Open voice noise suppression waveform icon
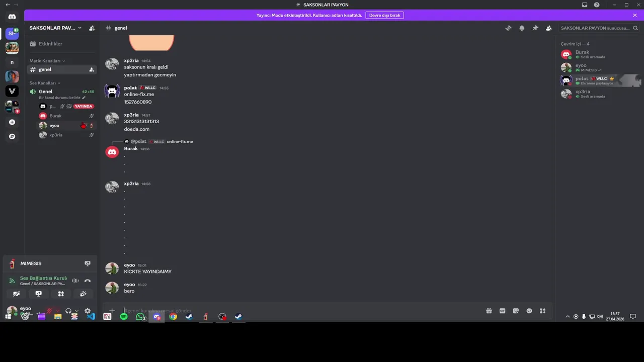 pyautogui.click(x=75, y=281)
